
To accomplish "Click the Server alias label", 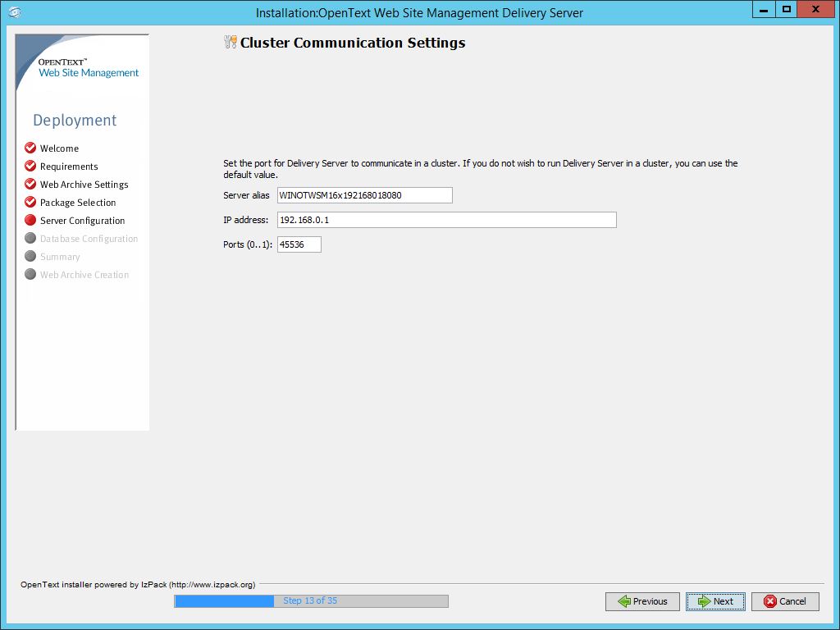I will pyautogui.click(x=246, y=195).
